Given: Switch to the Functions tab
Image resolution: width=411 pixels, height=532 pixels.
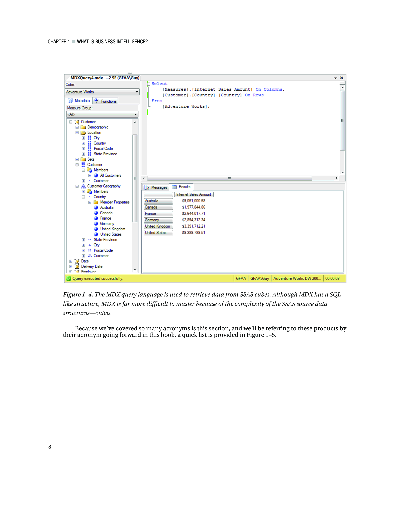Looking at the screenshot, I should coord(106,101).
